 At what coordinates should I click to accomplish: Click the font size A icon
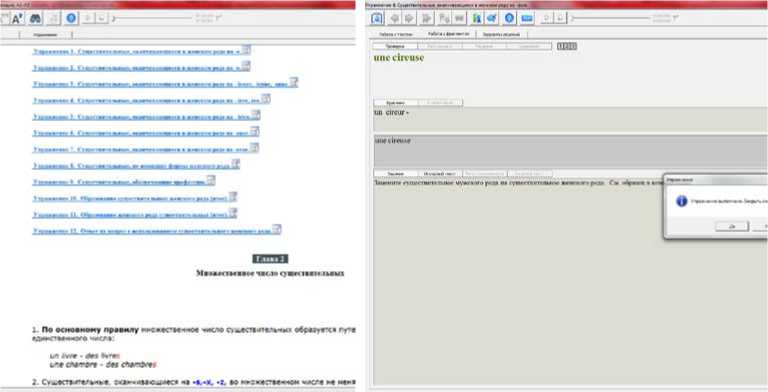pos(17,19)
